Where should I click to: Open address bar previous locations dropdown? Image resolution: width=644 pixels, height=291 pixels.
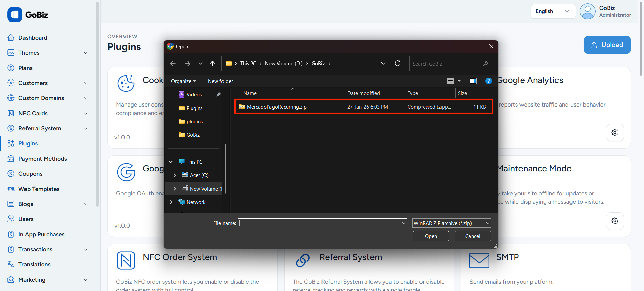pyautogui.click(x=383, y=64)
